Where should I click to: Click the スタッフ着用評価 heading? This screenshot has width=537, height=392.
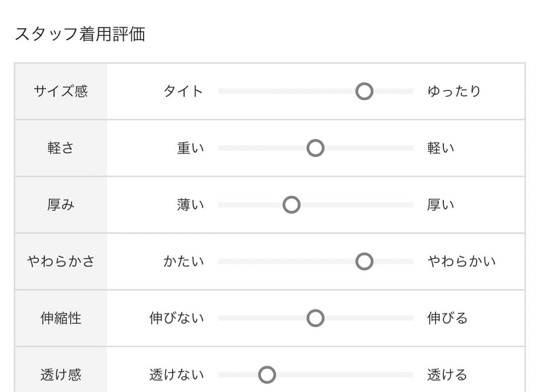coord(83,34)
